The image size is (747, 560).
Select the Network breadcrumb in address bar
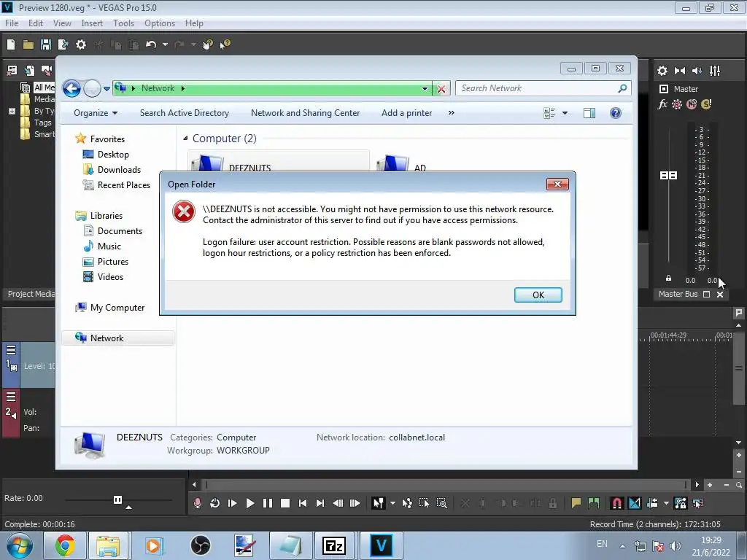point(158,88)
